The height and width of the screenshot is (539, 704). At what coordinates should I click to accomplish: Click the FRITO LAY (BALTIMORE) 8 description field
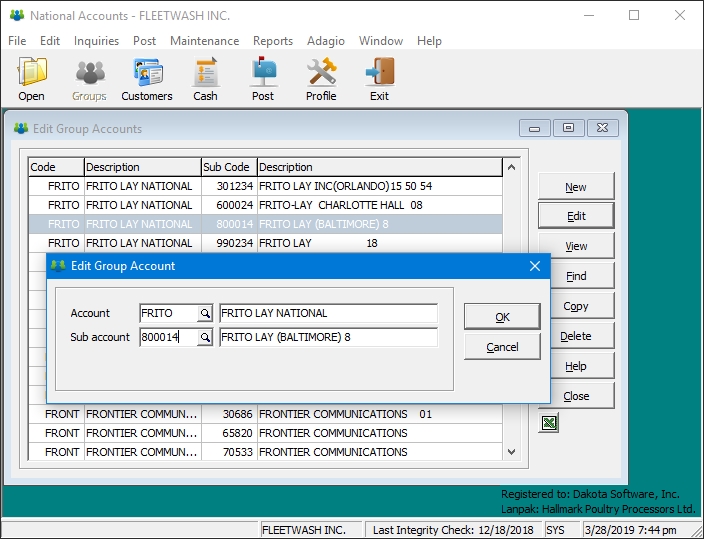(x=329, y=337)
